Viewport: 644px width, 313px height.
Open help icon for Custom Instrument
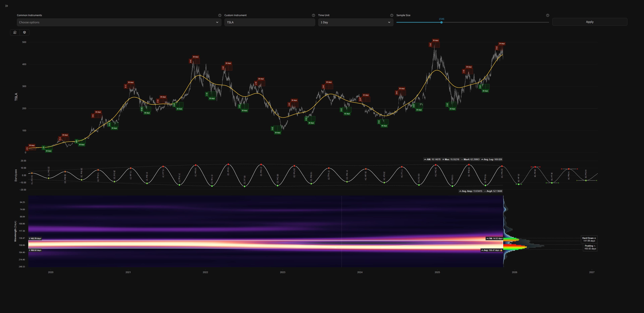click(313, 15)
